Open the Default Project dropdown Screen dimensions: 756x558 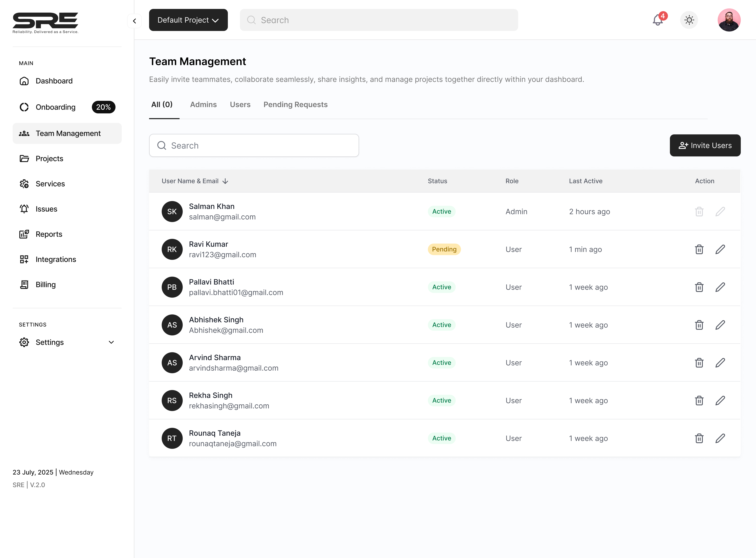pos(188,20)
